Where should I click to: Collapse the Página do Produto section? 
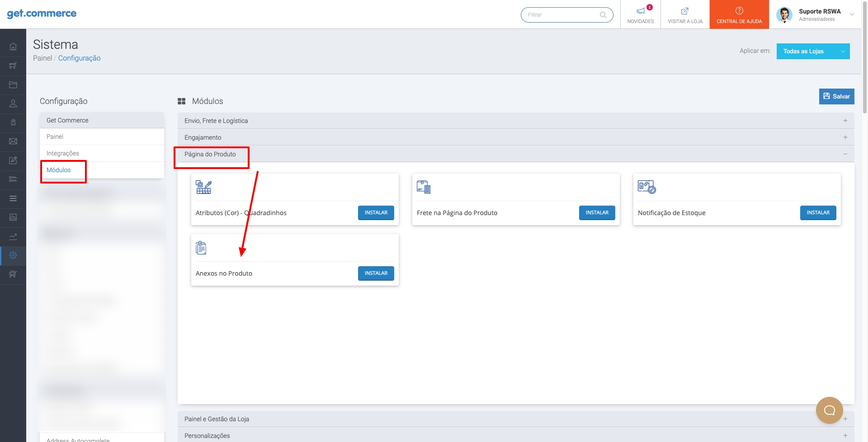click(845, 154)
